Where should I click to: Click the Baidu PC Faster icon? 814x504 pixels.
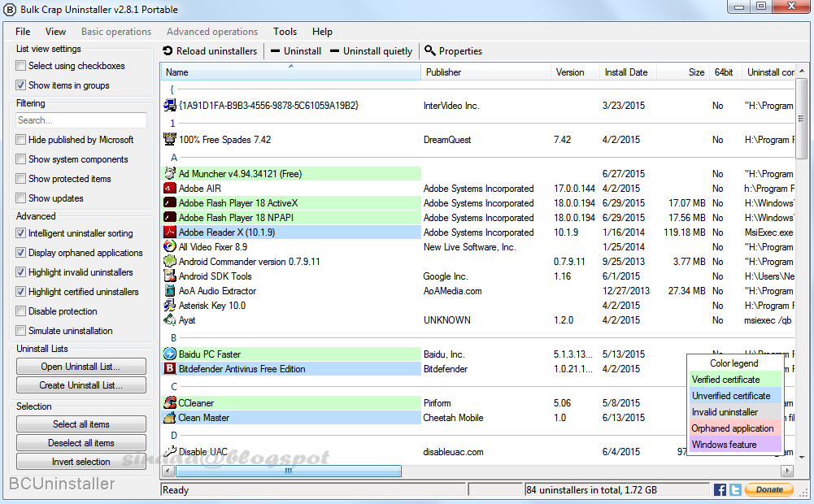pos(170,354)
